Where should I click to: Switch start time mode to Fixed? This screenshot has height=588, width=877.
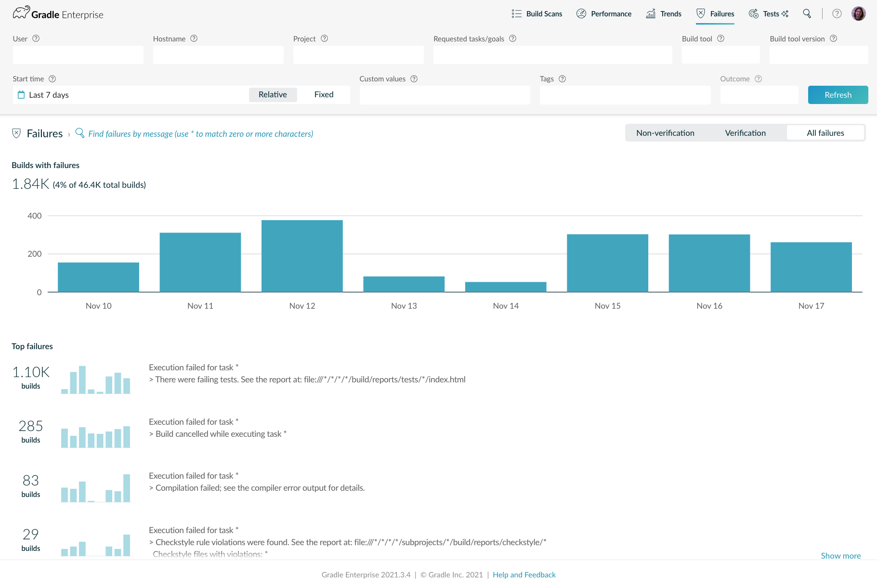324,95
